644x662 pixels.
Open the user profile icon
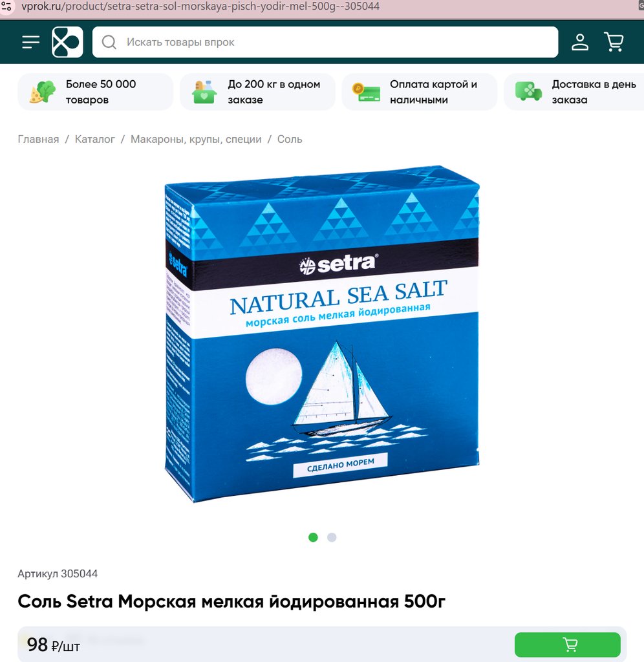(580, 42)
